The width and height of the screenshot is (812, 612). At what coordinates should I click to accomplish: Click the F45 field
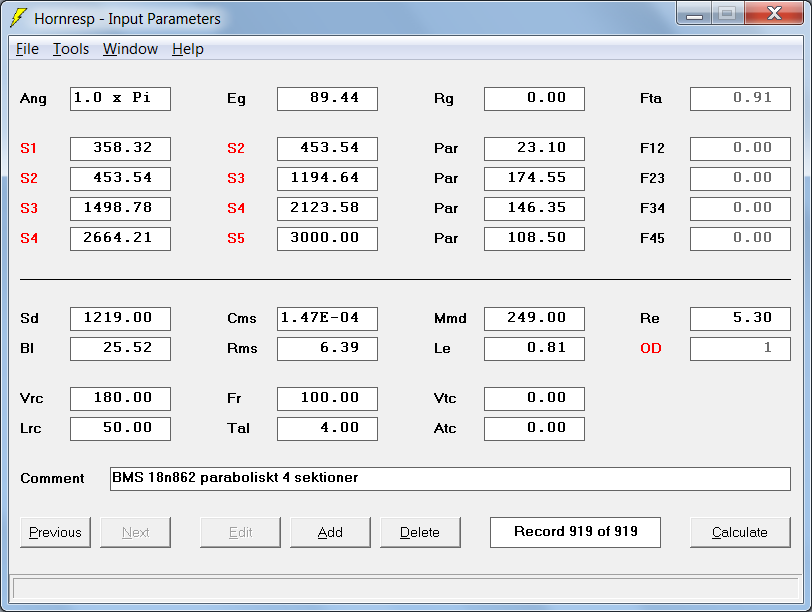coord(740,239)
